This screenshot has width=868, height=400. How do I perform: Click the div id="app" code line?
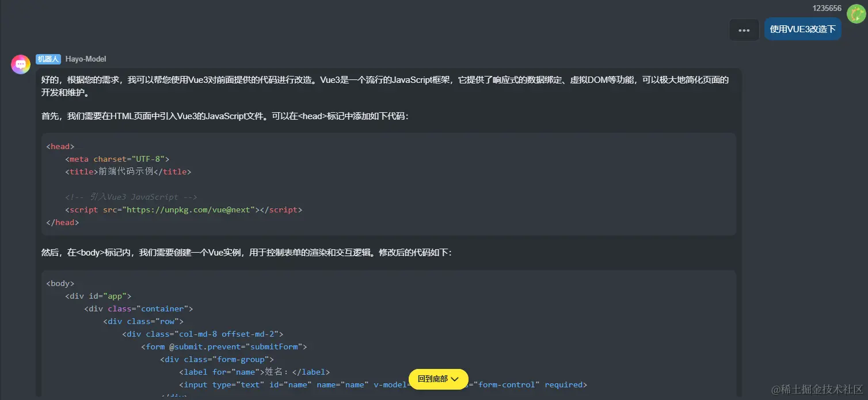[x=98, y=296]
